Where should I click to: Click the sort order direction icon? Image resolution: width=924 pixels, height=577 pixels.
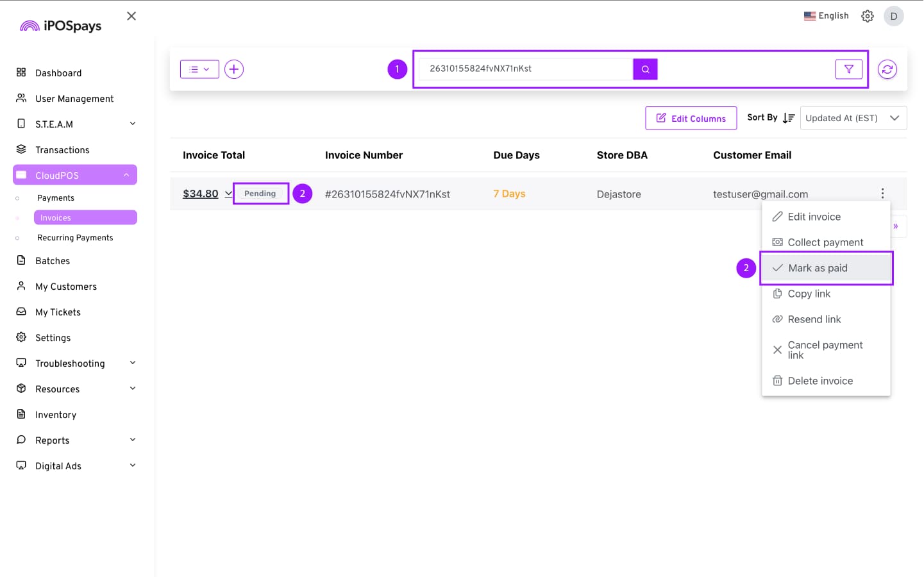789,118
